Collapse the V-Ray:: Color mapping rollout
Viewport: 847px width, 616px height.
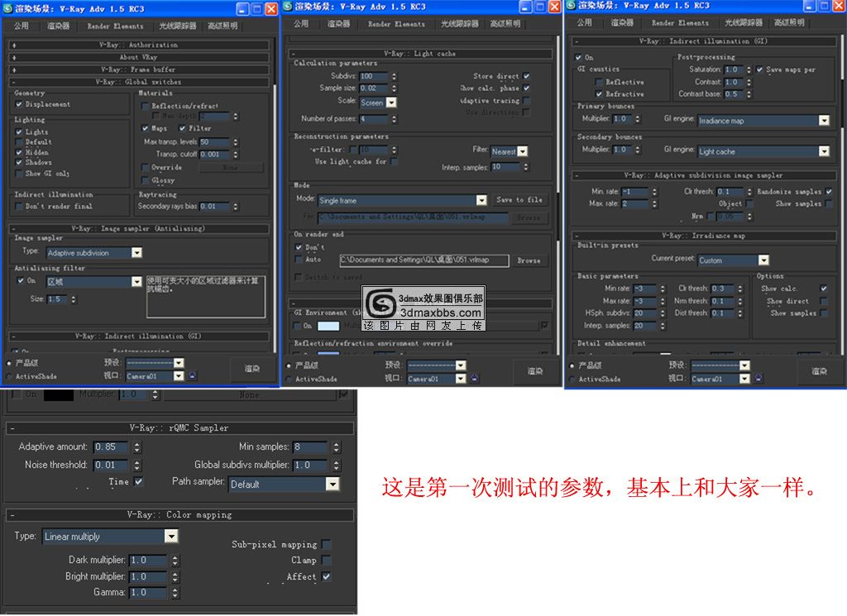[x=179, y=515]
